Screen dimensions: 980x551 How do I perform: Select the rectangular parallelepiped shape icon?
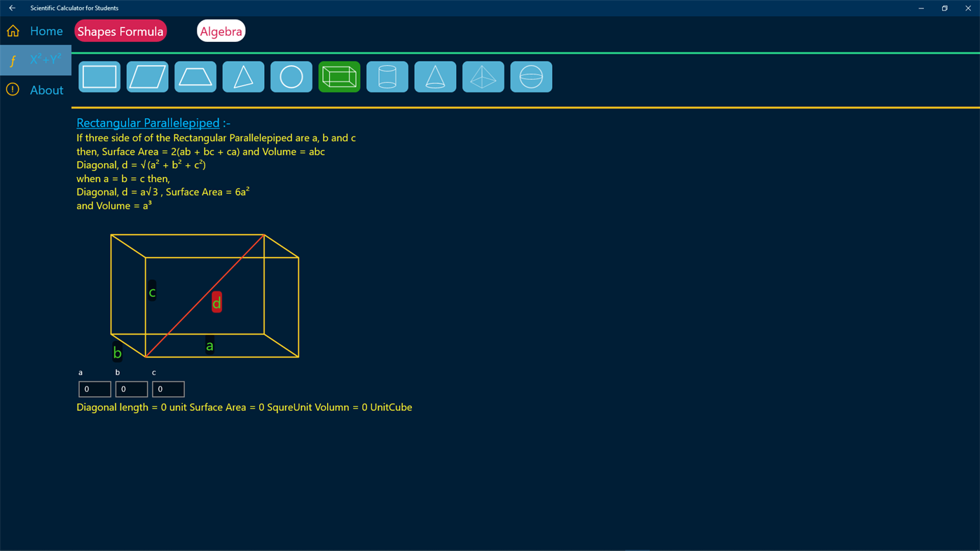click(339, 76)
